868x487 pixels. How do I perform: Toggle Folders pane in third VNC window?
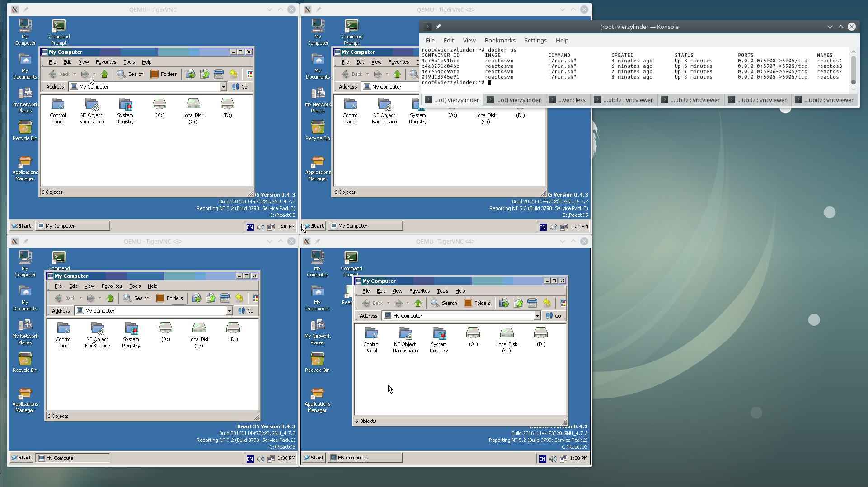[169, 298]
